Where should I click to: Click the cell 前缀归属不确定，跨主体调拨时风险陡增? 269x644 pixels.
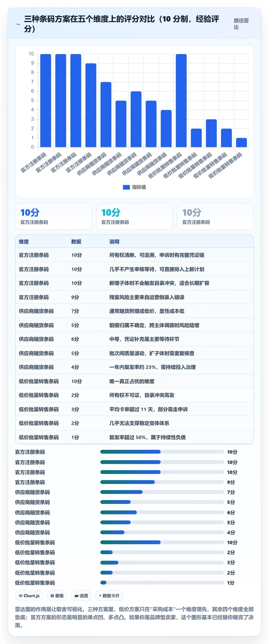tap(154, 325)
